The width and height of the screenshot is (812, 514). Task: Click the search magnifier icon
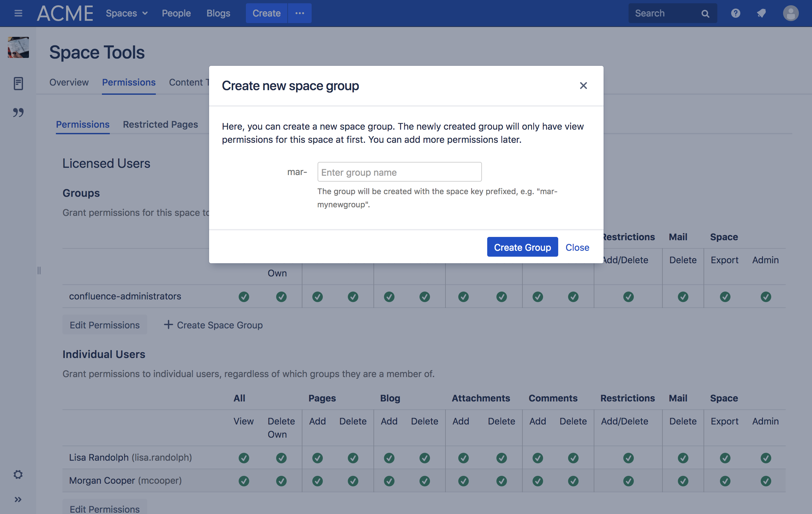[705, 13]
